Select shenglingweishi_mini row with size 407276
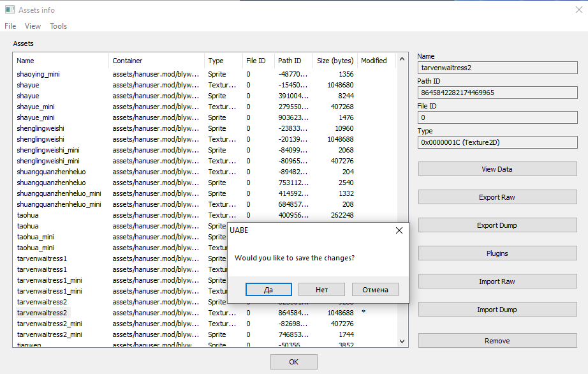 pyautogui.click(x=205, y=161)
